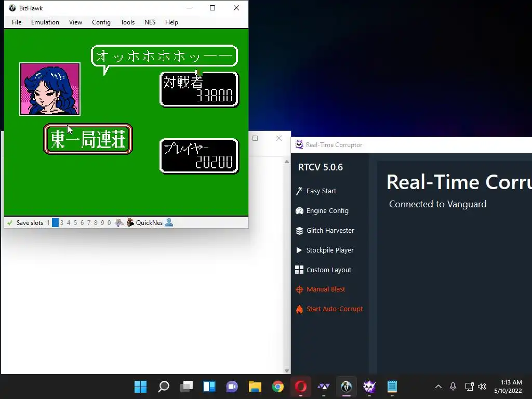Click the Stockpile Player play icon
532x399 pixels.
coord(299,250)
